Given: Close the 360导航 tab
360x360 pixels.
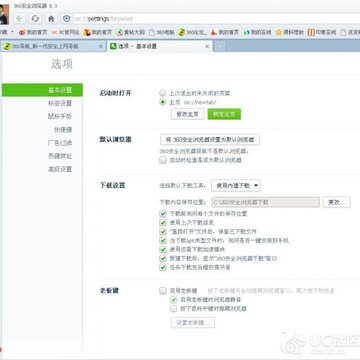Looking at the screenshot, I should point(101,46).
